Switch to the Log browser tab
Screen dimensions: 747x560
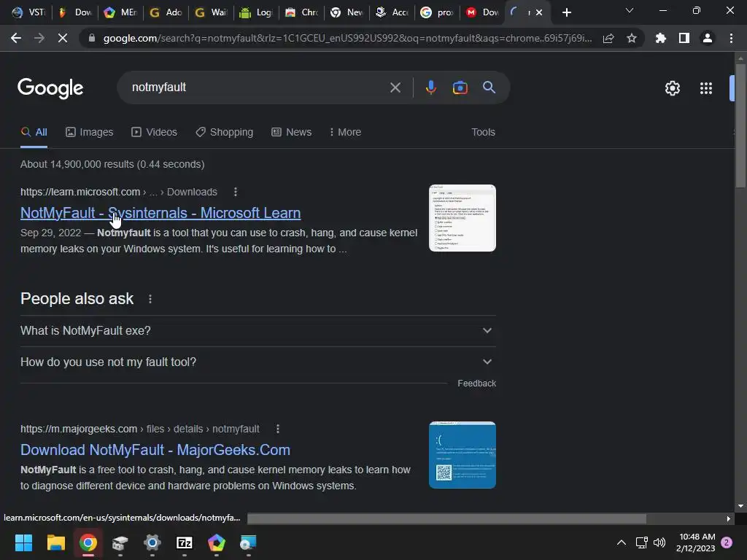point(256,12)
